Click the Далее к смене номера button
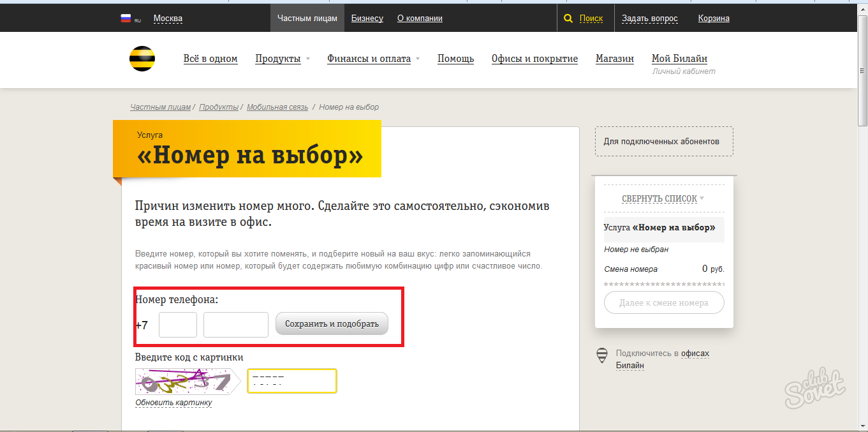Screen dimensions: 868x432 (664, 302)
